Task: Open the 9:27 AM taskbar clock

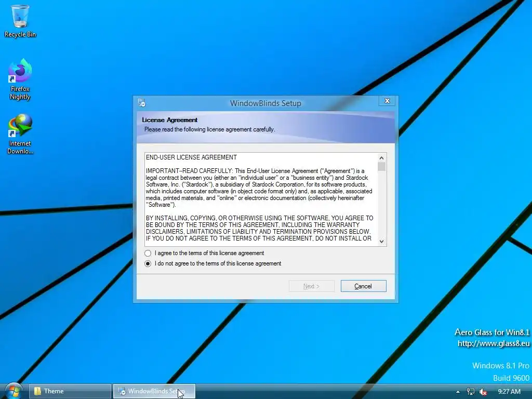Action: (x=509, y=392)
